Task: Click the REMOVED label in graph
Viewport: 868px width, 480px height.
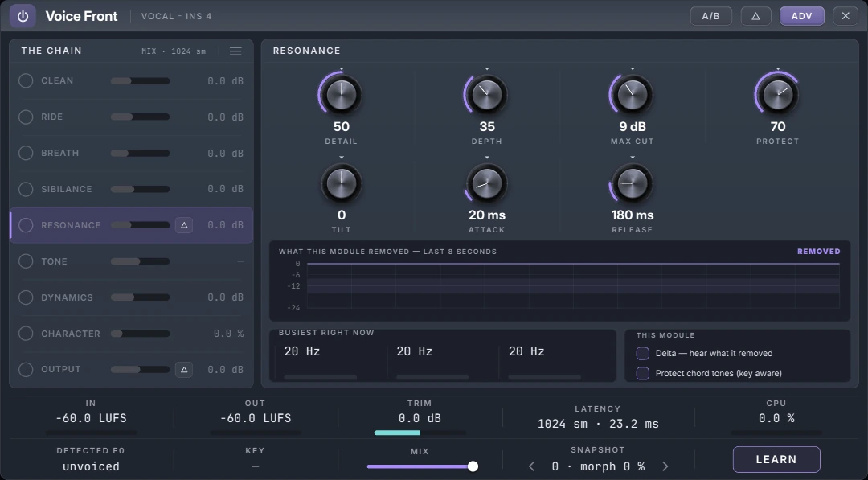Action: [819, 252]
